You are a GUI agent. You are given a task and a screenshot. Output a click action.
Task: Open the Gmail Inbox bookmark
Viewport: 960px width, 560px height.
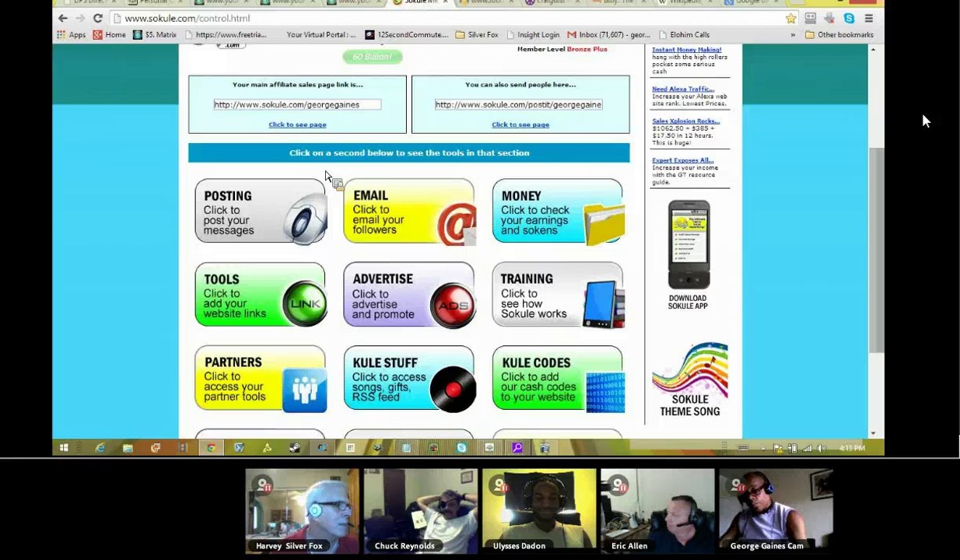pos(608,34)
